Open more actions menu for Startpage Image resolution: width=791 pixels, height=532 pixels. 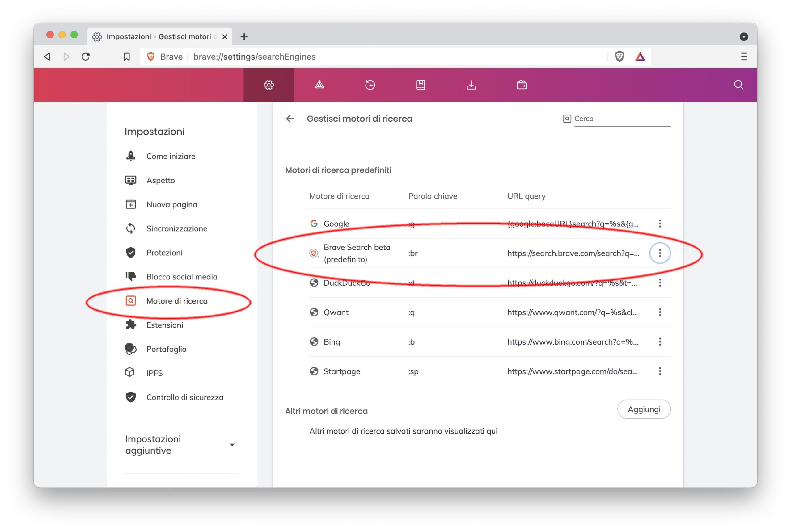click(660, 371)
